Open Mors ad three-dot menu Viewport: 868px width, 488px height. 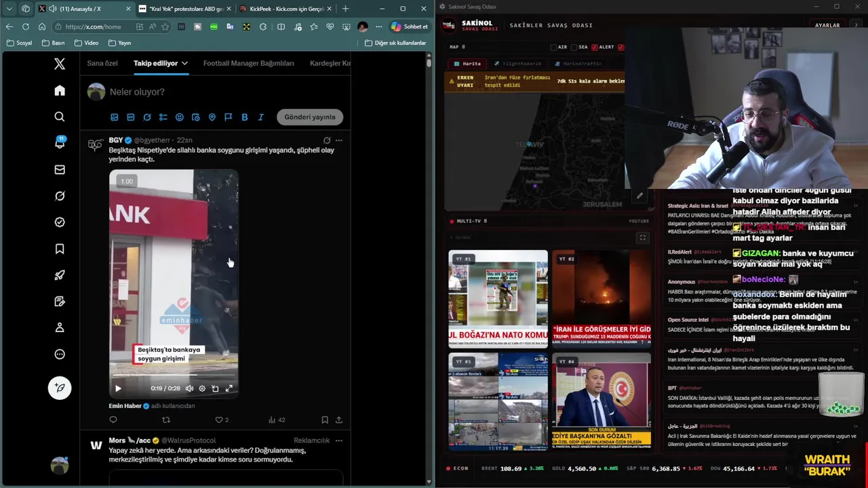pyautogui.click(x=339, y=441)
